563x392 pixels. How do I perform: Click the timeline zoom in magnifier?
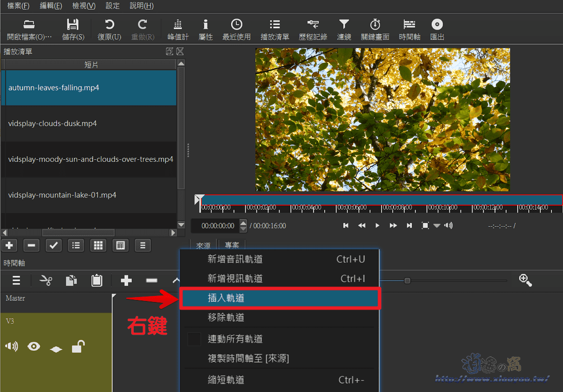(525, 280)
